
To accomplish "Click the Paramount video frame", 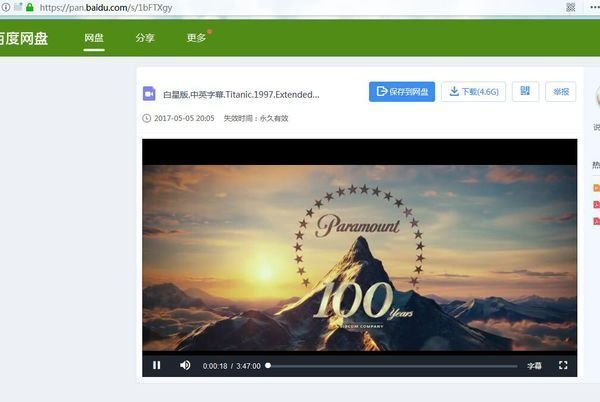I will [x=359, y=250].
